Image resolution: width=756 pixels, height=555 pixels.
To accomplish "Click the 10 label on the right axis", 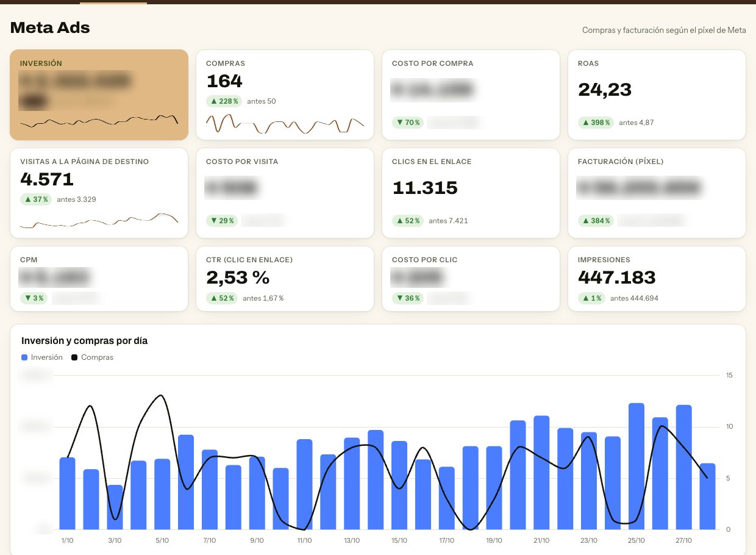I will [x=729, y=426].
